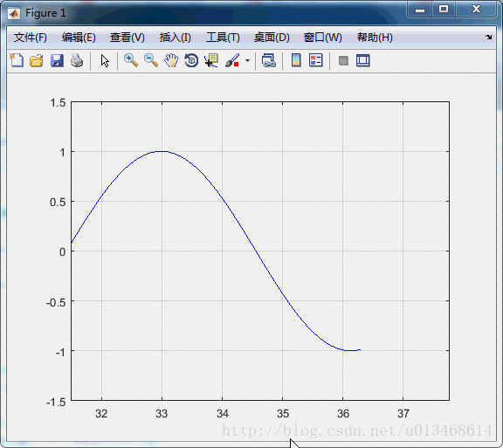Open the 编辑(E) menu
503x448 pixels.
click(79, 38)
